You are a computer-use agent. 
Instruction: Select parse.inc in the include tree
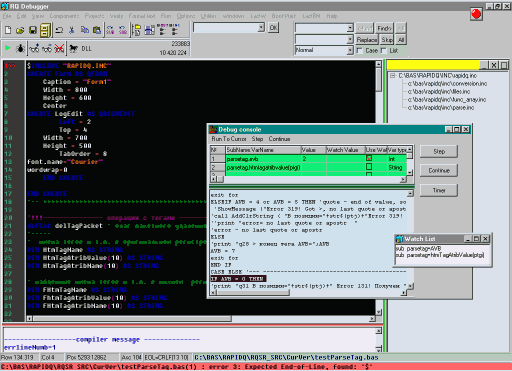pos(441,108)
